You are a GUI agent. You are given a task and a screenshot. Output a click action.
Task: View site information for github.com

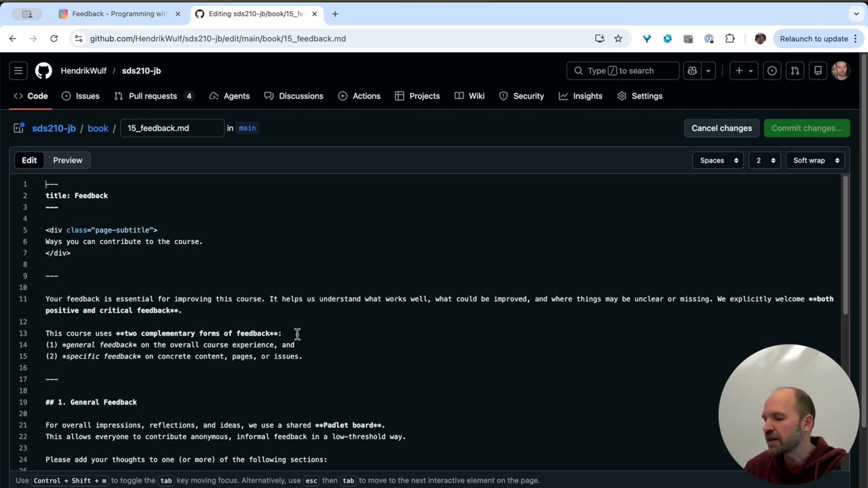point(79,39)
